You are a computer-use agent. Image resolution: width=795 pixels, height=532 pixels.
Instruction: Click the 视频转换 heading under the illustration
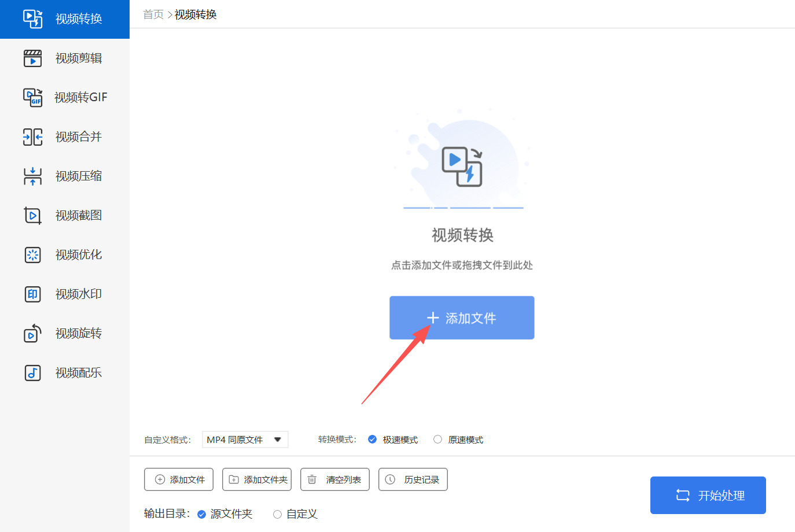point(462,235)
